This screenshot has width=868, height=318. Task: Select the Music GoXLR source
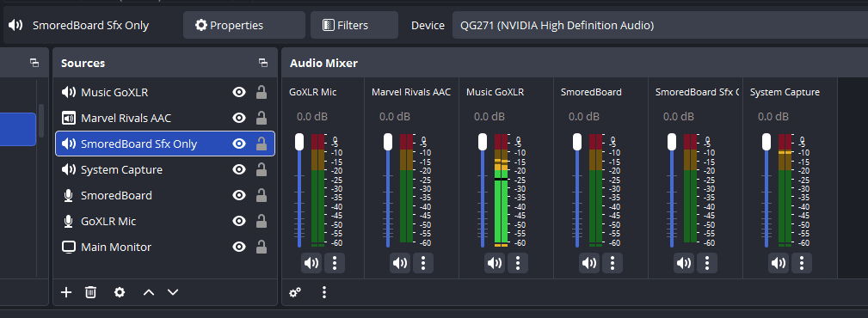[x=165, y=92]
